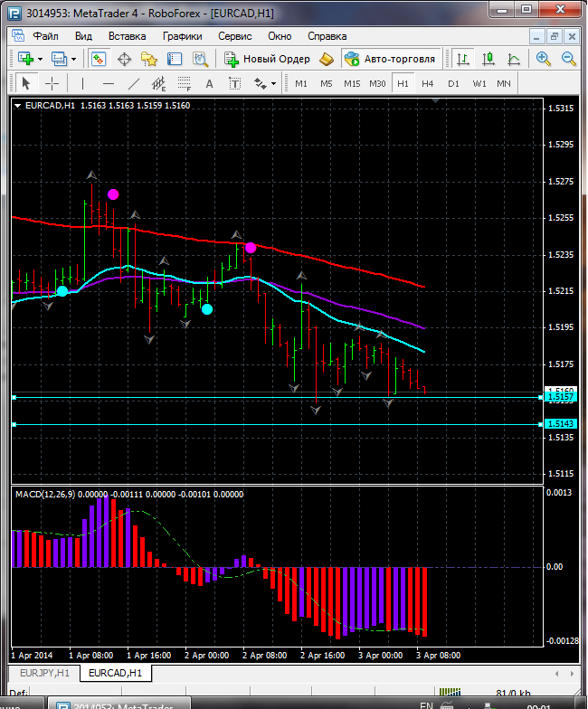This screenshot has width=588, height=709.
Task: Select the equidistant channel tool
Action: click(159, 83)
